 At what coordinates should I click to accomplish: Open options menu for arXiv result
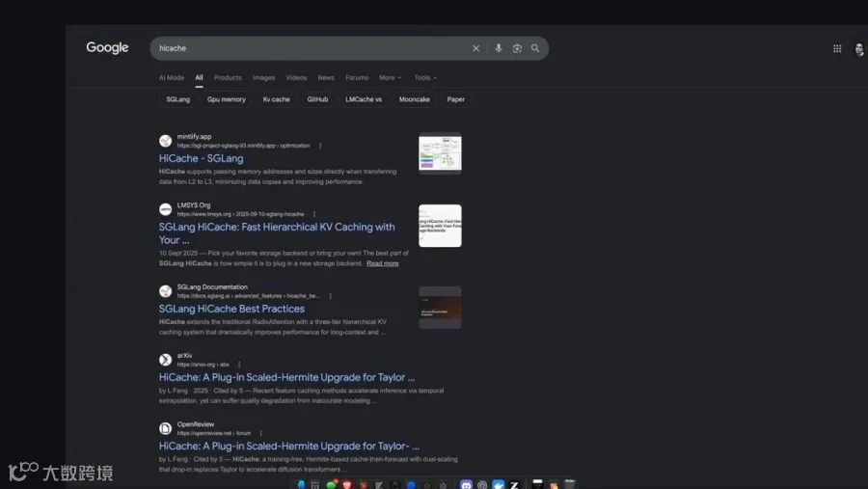click(x=239, y=365)
